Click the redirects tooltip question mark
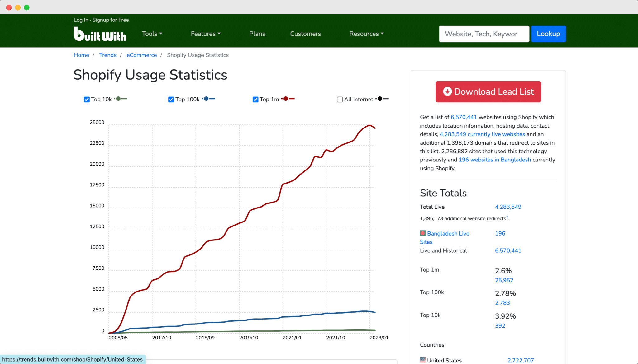 (x=507, y=216)
